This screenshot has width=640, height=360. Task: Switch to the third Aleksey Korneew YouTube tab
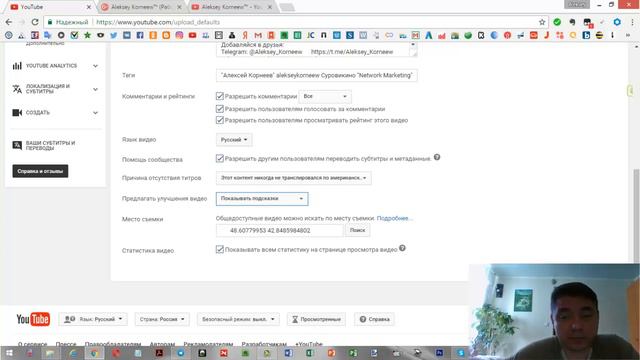click(232, 7)
